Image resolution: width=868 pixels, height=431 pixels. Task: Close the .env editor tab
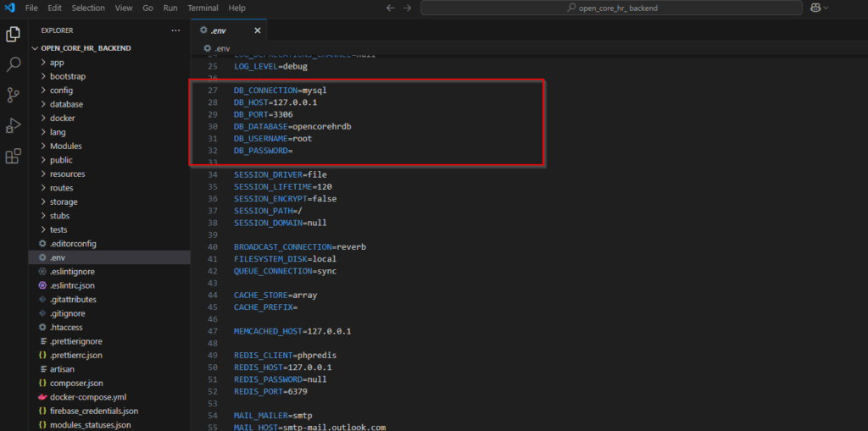point(258,30)
